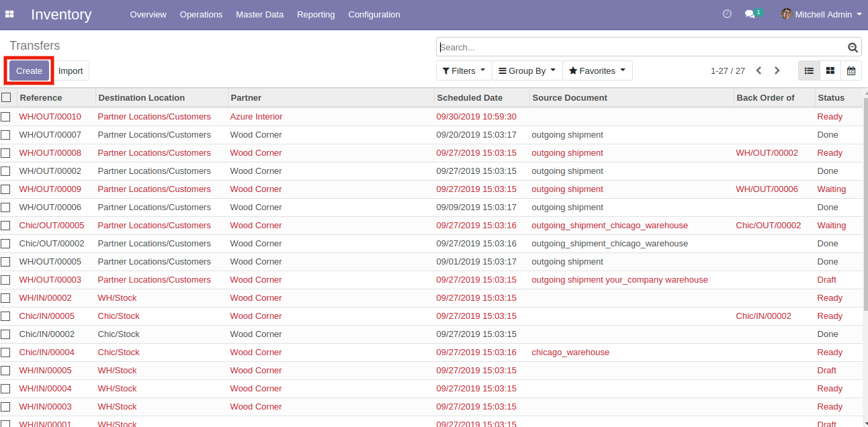Switch to calendar view
The height and width of the screenshot is (427, 868).
pyautogui.click(x=851, y=70)
